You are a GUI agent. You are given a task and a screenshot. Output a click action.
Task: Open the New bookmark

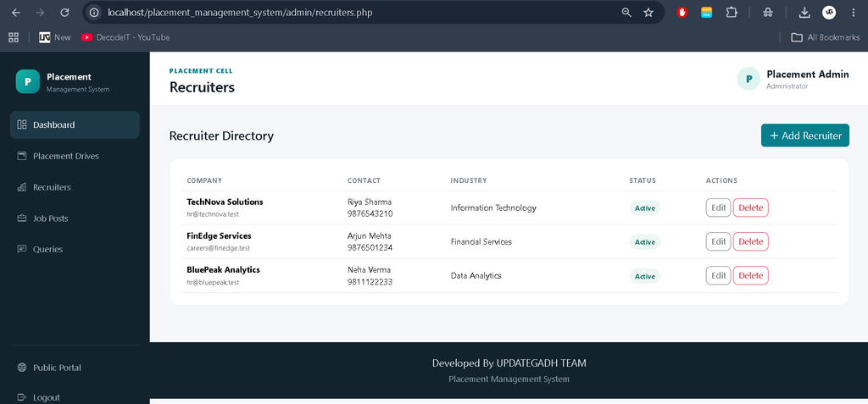coord(55,37)
